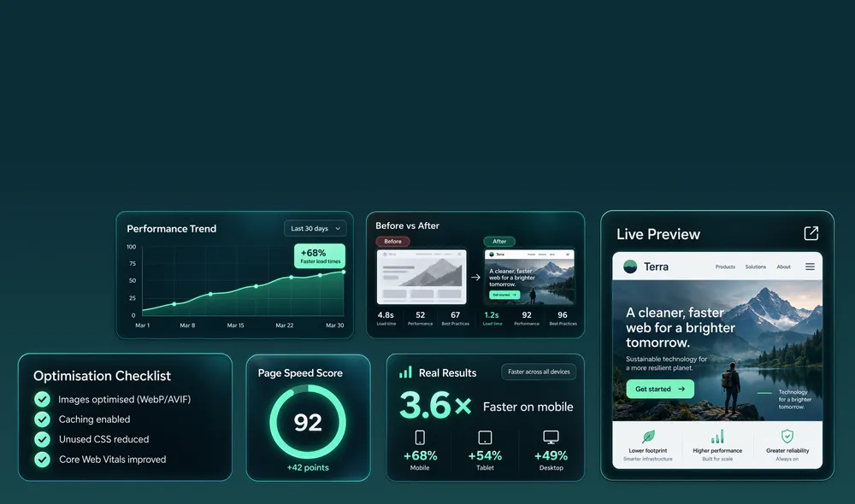The image size is (855, 504).
Task: Click the Optimisation Checklist heading
Action: tap(102, 375)
